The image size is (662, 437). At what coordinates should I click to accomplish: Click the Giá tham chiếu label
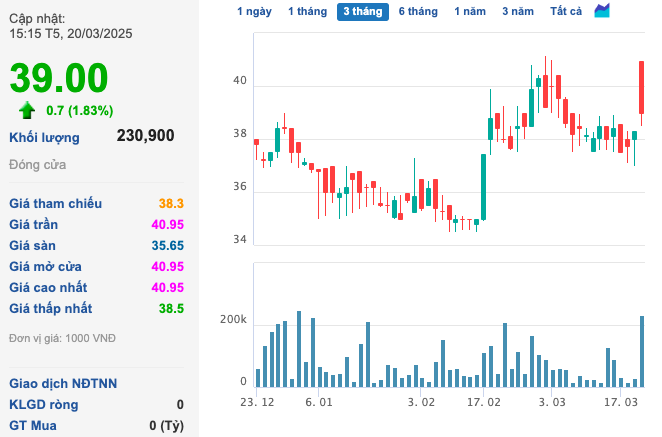coord(56,204)
